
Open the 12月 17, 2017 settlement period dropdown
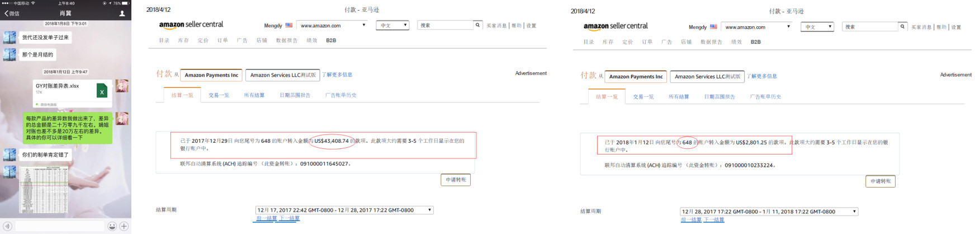(344, 210)
